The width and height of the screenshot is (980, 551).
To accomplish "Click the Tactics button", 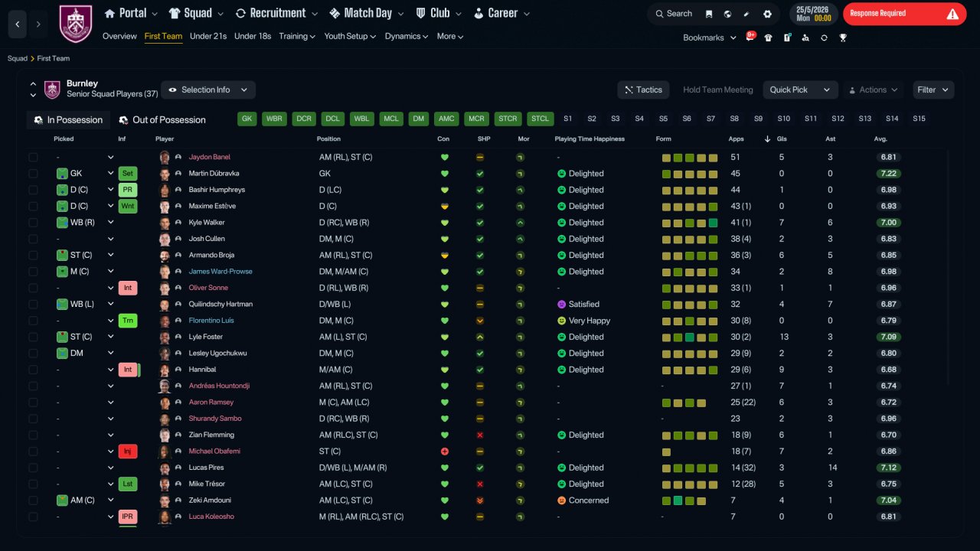I will tap(643, 90).
